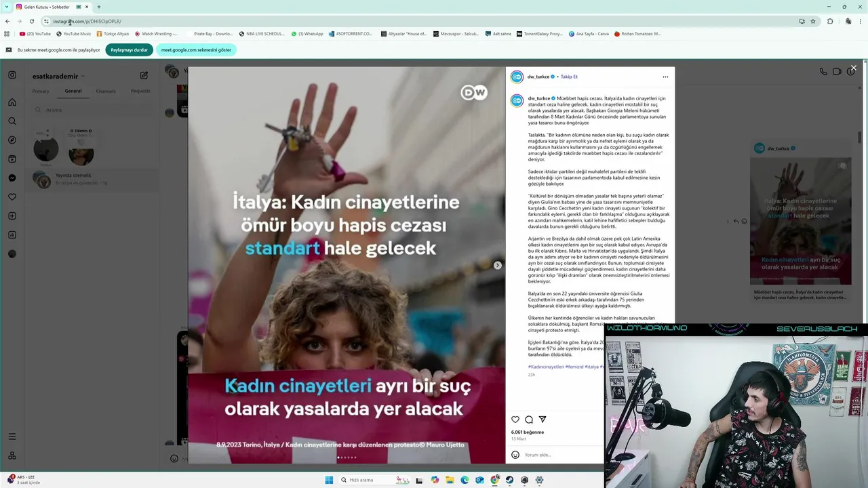Switch to the Channels inbox tab
868x488 pixels.
(106, 91)
